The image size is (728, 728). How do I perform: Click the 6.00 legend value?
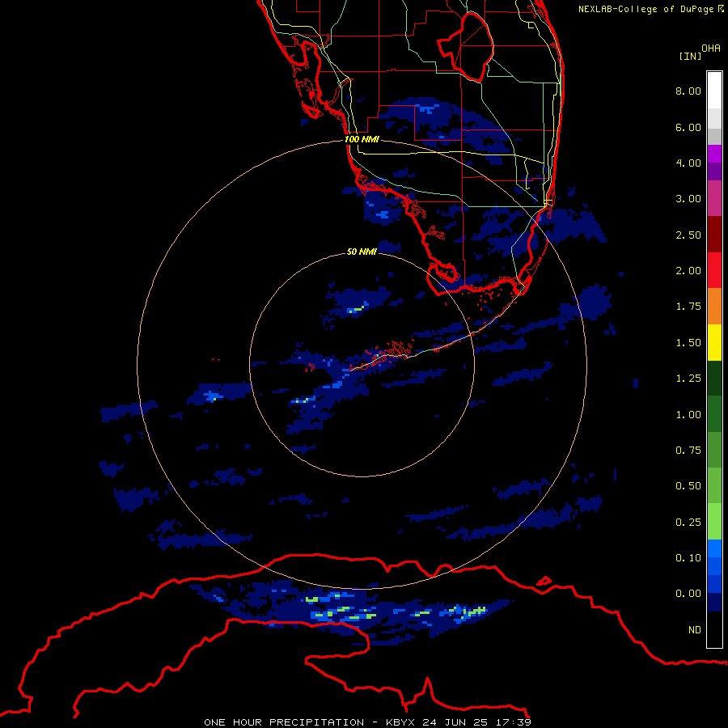click(688, 127)
